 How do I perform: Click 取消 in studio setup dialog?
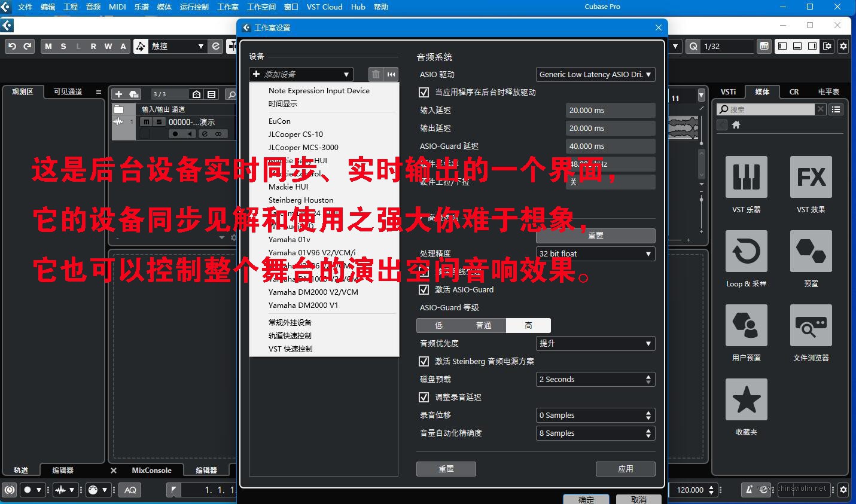(638, 499)
